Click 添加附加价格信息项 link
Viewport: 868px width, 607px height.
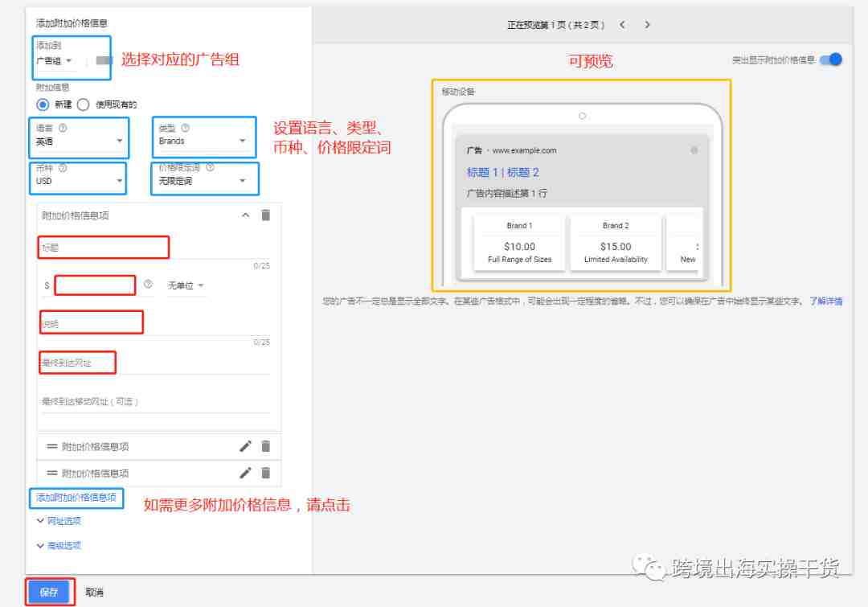click(x=76, y=498)
